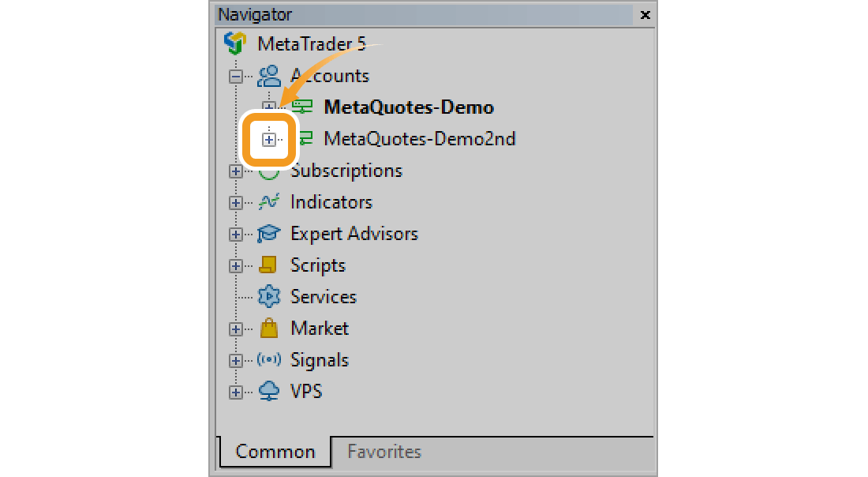
Task: Expand the VPS tree node
Action: pos(235,392)
